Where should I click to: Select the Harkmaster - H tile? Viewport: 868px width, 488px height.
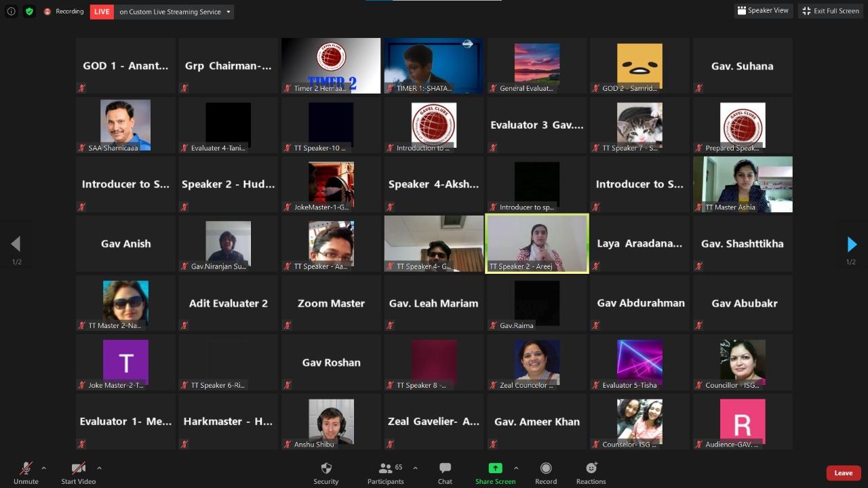click(x=228, y=422)
